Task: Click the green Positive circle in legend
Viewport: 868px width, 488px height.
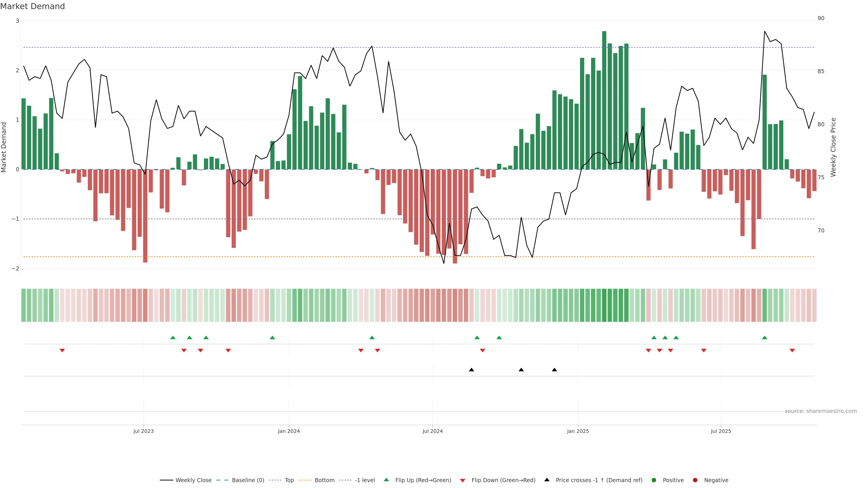Action: 654,480
